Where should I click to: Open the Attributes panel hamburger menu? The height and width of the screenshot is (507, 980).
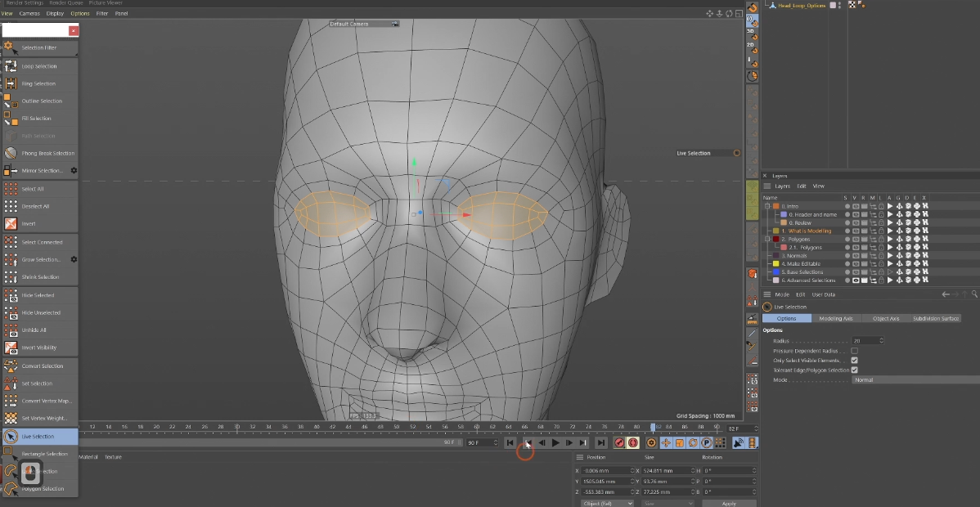[766, 294]
